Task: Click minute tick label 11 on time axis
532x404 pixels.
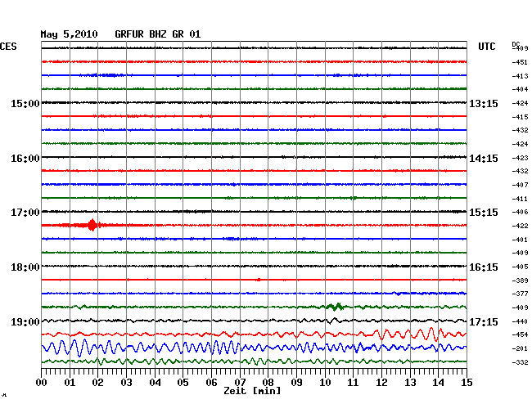Action: coord(354,382)
